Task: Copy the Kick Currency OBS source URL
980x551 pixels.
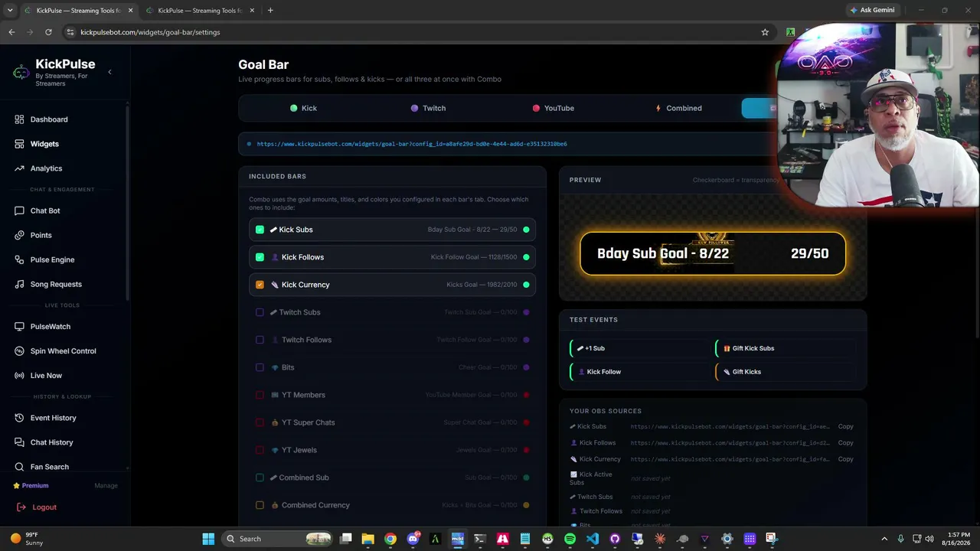Action: [x=845, y=459]
